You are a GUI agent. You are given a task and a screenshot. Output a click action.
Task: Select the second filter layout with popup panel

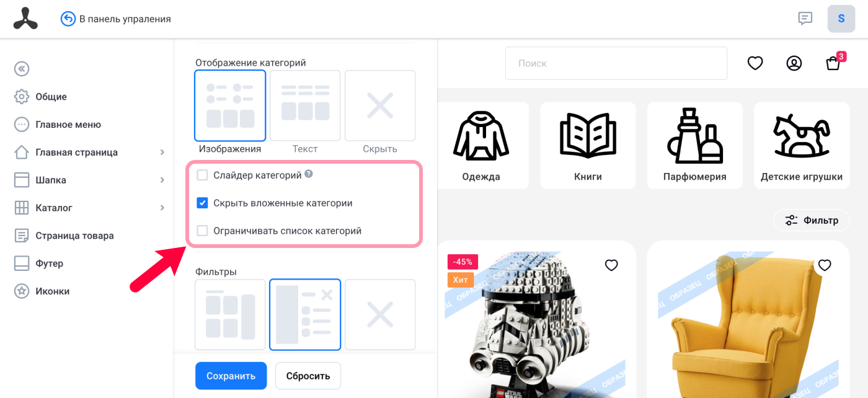click(x=305, y=315)
